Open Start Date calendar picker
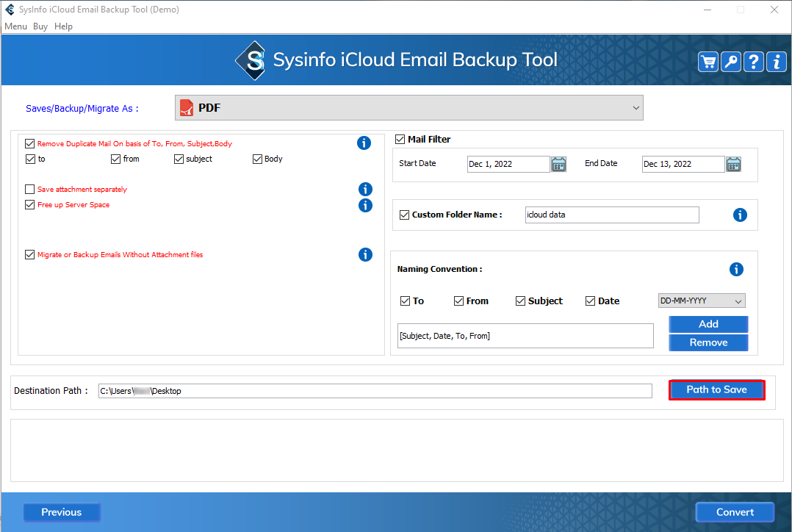 (558, 164)
